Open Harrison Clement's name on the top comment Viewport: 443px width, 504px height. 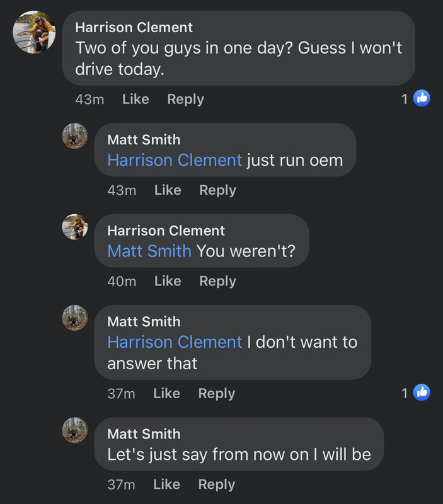pos(134,27)
